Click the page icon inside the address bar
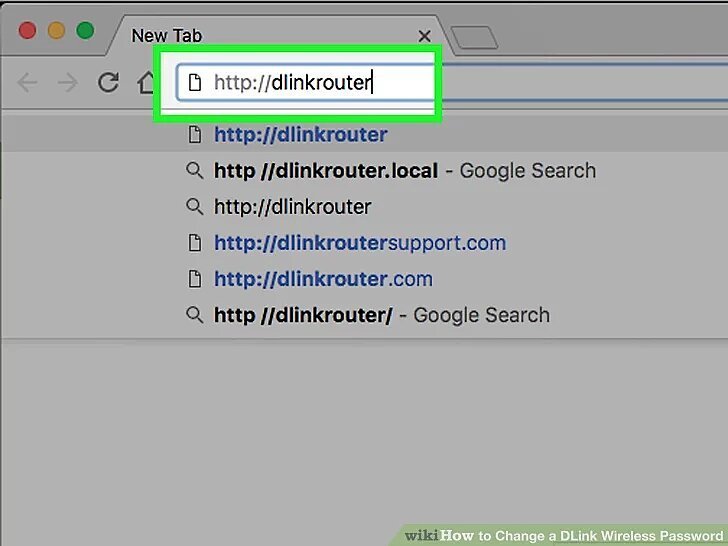This screenshot has height=546, width=728. 195,83
